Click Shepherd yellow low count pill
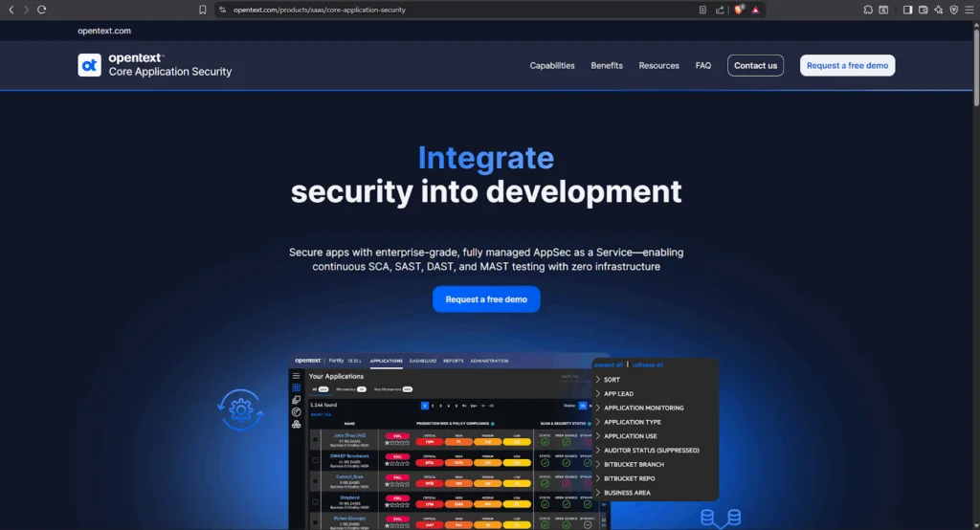The height and width of the screenshot is (530, 980). (517, 504)
